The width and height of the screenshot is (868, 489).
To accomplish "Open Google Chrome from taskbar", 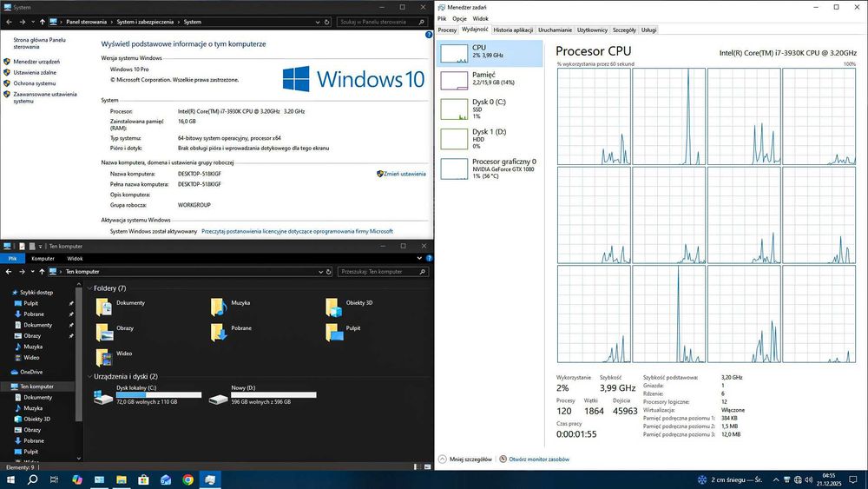I will pos(187,479).
